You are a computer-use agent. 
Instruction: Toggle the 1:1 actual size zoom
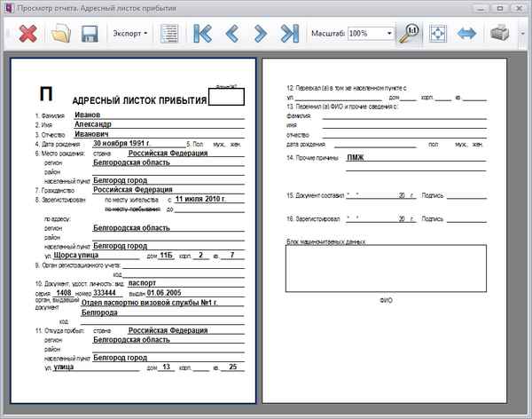(410, 34)
